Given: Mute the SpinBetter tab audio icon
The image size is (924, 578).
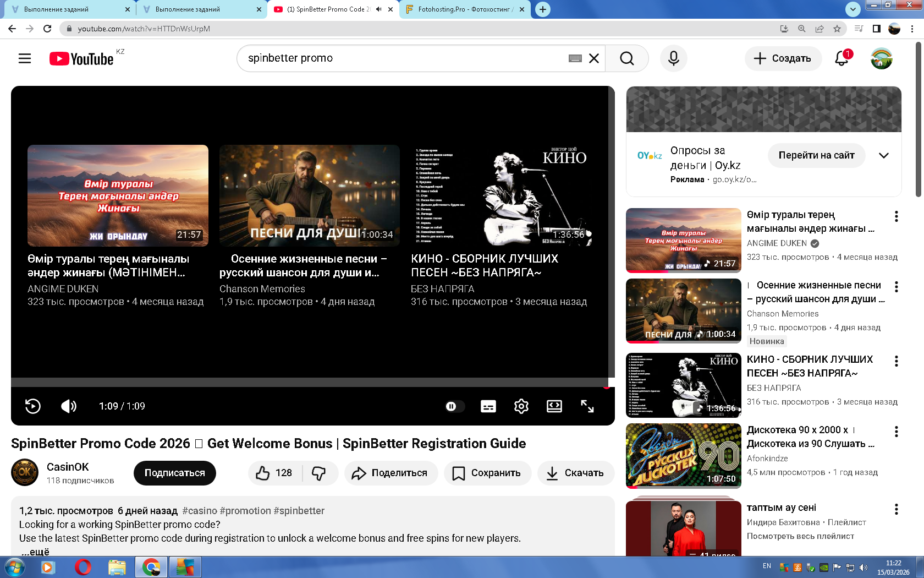Looking at the screenshot, I should 379,9.
